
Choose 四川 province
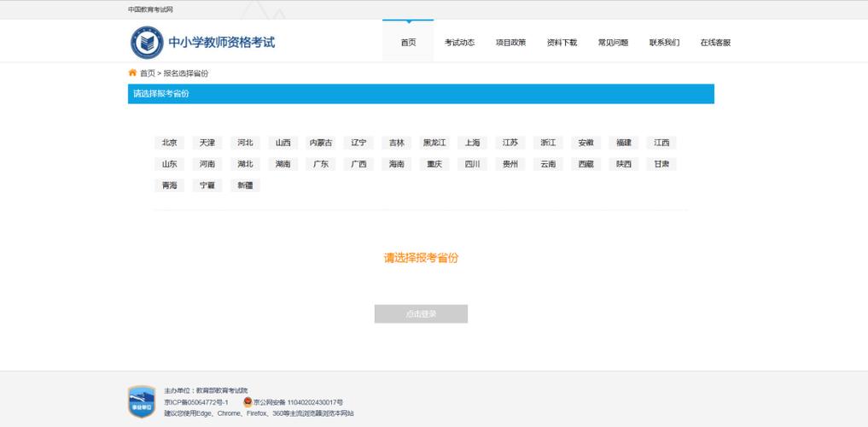(472, 164)
